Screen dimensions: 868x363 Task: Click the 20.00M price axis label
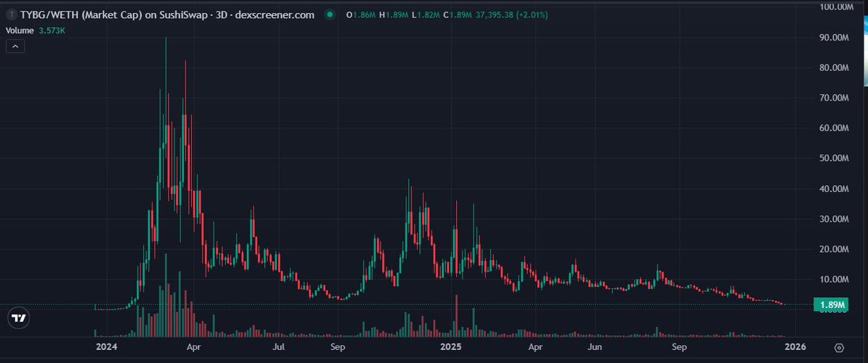[833, 249]
